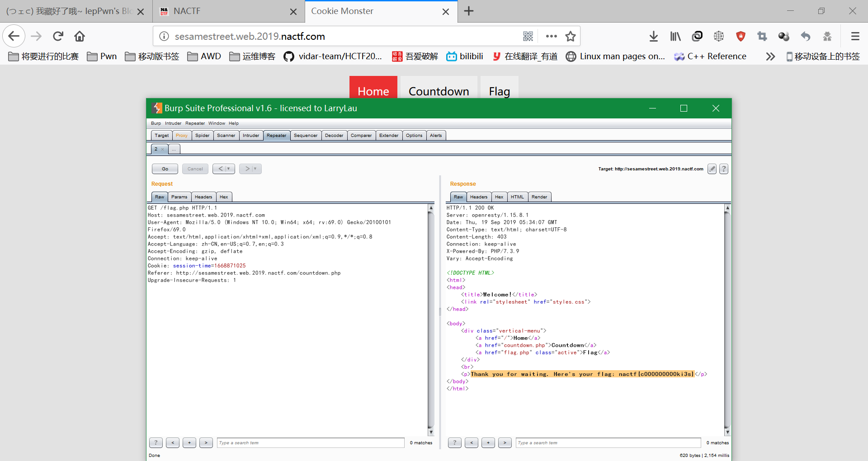Switch to the Decoder tab
Screen dimensions: 868x461
[334, 136]
